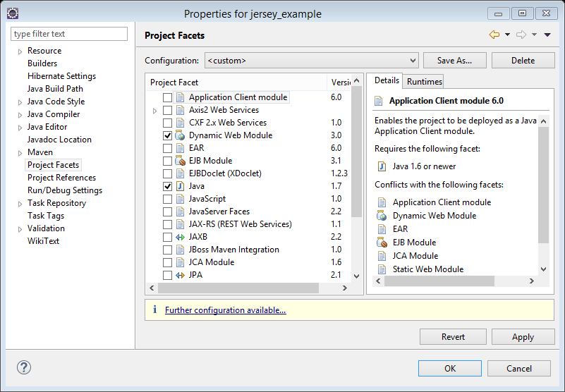Open Java Build Path settings

(x=55, y=89)
